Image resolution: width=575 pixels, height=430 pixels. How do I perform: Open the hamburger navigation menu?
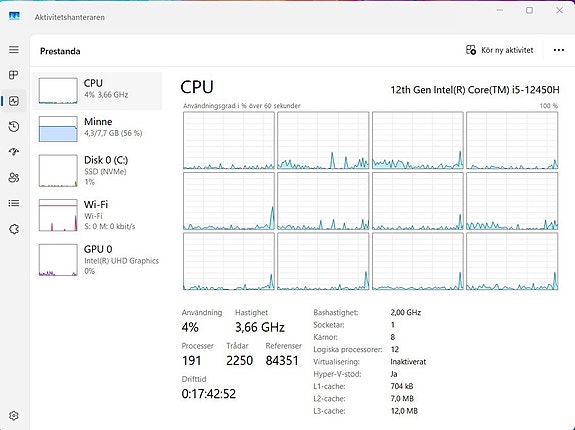pos(14,49)
